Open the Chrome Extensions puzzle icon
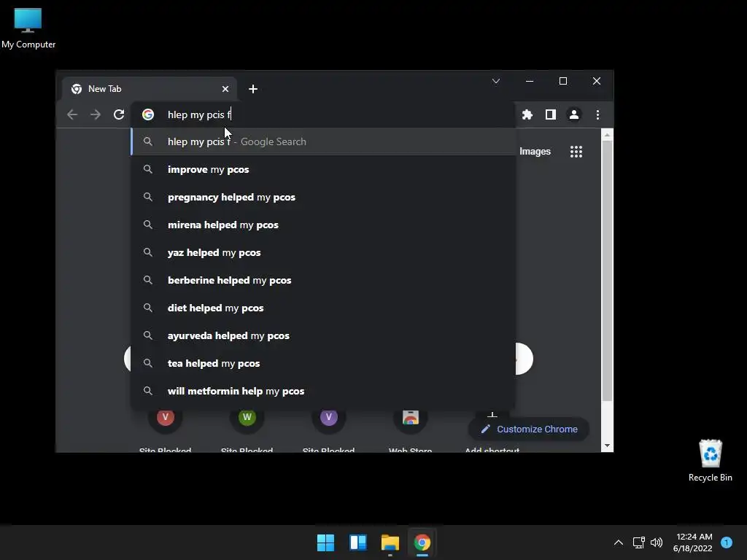Viewport: 747px width, 560px height. click(527, 114)
